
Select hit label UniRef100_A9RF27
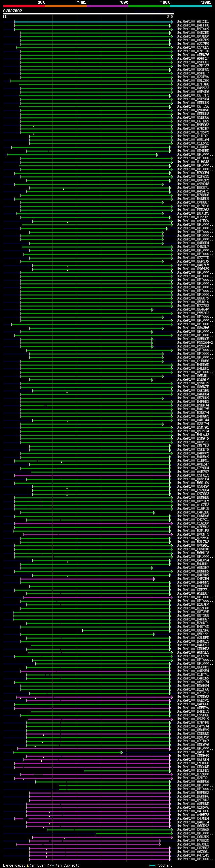coord(193,59)
